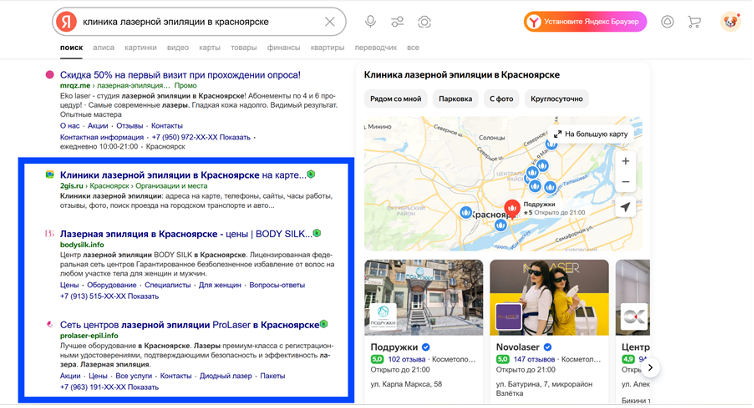Image resolution: width=754 pixels, height=408 pixels.
Task: Show phone +7 (950) 972 number
Action: click(201, 137)
